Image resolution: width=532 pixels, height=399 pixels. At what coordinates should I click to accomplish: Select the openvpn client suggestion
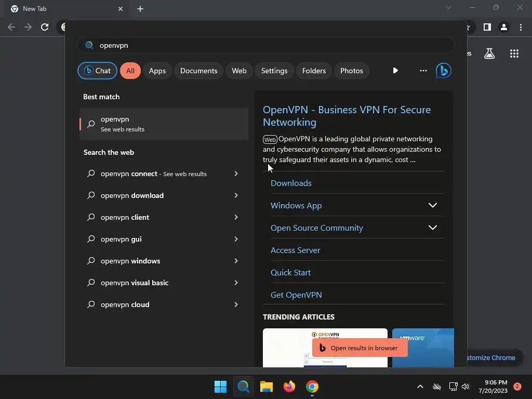tap(125, 217)
